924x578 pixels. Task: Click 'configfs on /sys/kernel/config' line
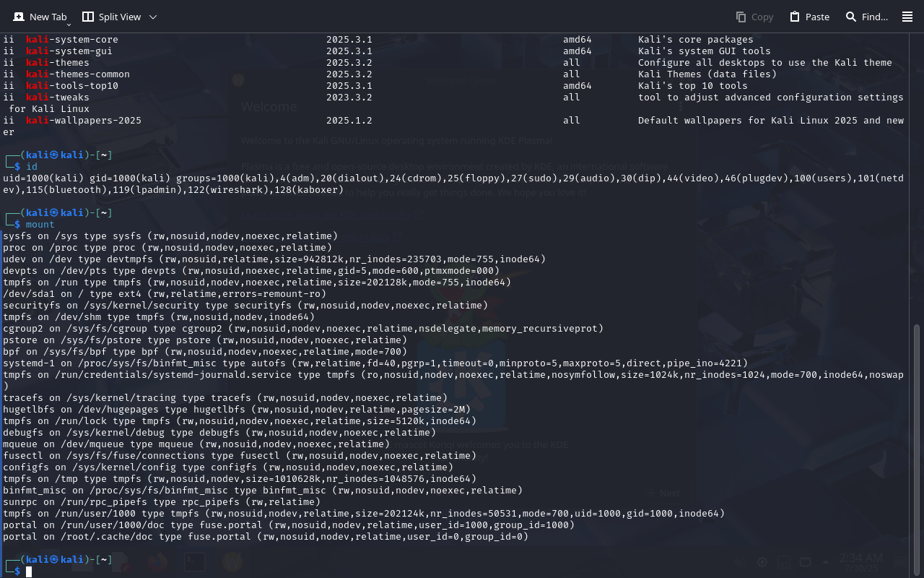click(x=228, y=467)
